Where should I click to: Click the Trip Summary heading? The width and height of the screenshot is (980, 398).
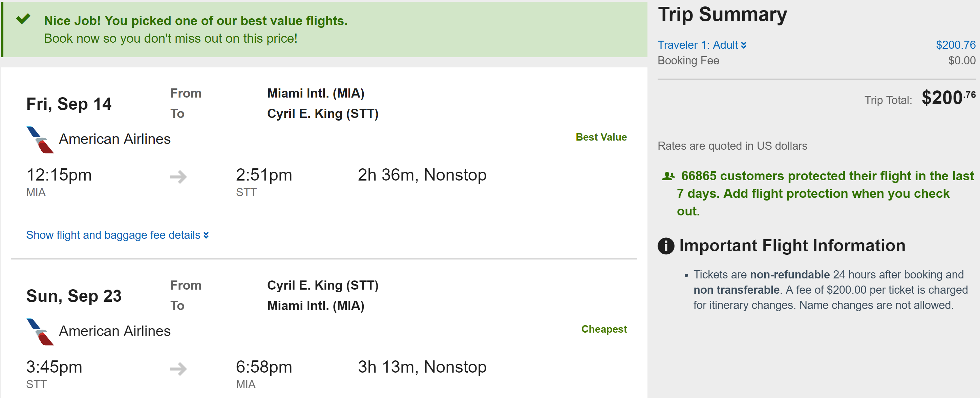click(x=722, y=15)
